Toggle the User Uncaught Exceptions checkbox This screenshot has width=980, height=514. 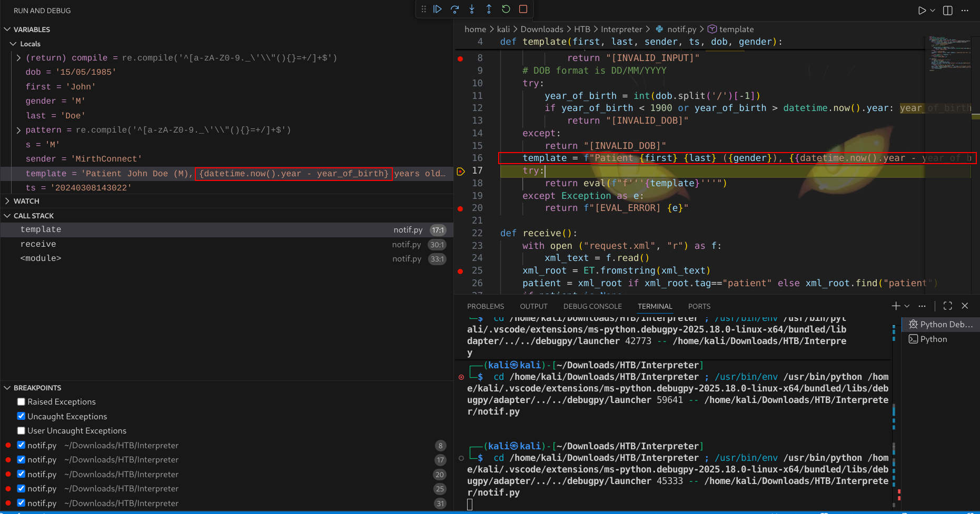pyautogui.click(x=21, y=430)
